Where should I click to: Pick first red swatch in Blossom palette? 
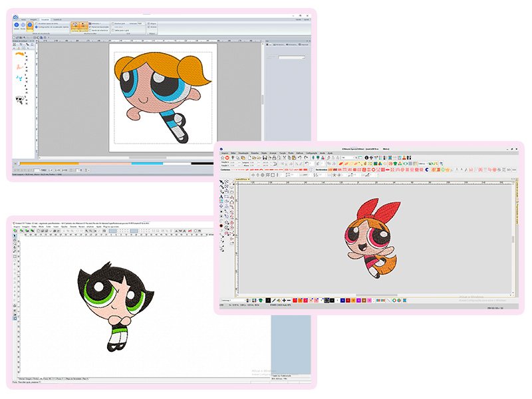click(295, 301)
